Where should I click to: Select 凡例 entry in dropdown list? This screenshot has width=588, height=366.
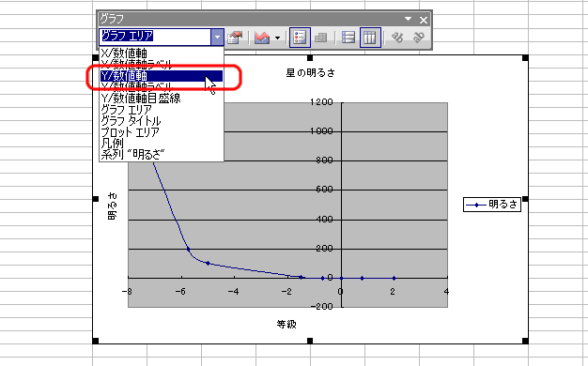pyautogui.click(x=162, y=144)
